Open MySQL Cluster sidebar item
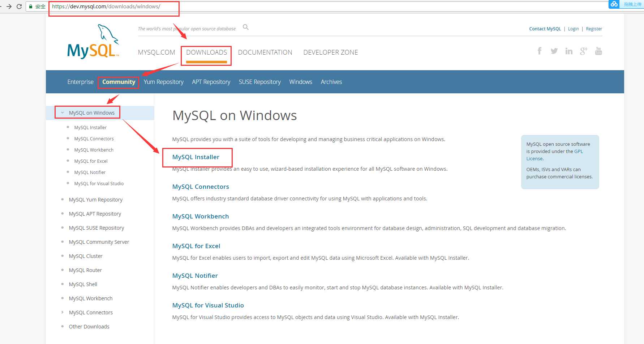644x344 pixels. (86, 256)
